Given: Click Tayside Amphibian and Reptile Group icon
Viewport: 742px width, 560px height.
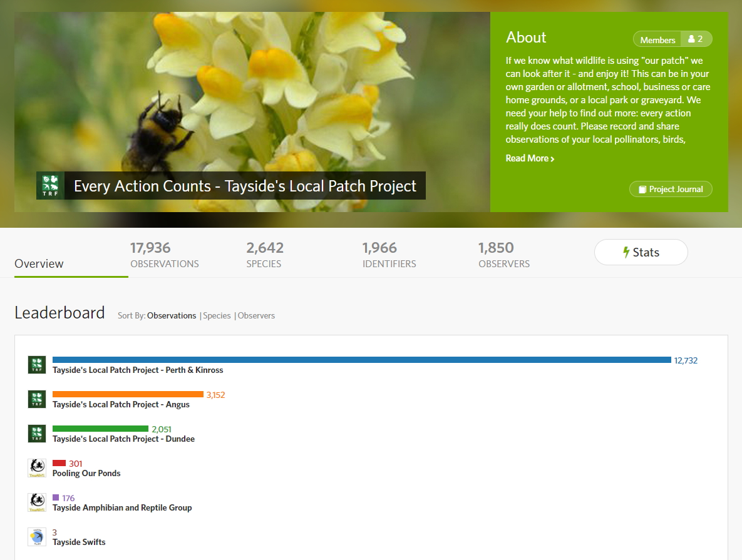Looking at the screenshot, I should click(x=37, y=502).
